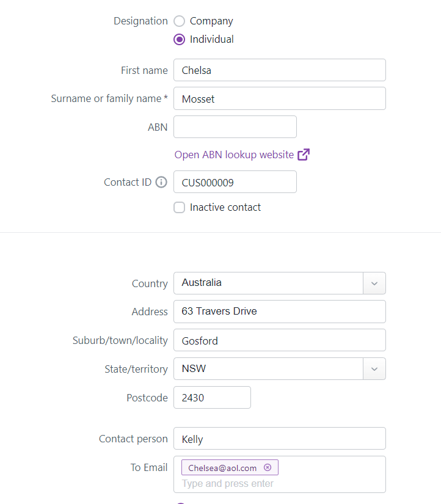Viewport: 441px width, 504px height.
Task: Click the external link icon beside ABN lookup
Action: click(x=304, y=155)
